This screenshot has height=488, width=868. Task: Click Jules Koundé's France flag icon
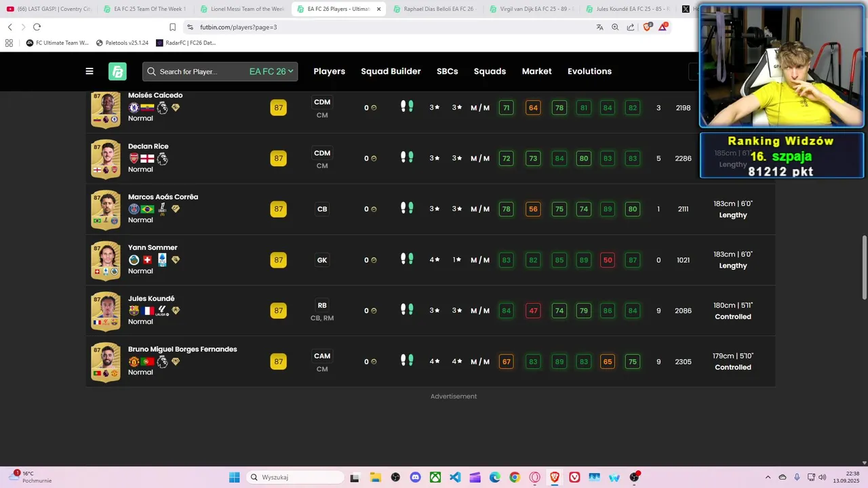pyautogui.click(x=147, y=310)
